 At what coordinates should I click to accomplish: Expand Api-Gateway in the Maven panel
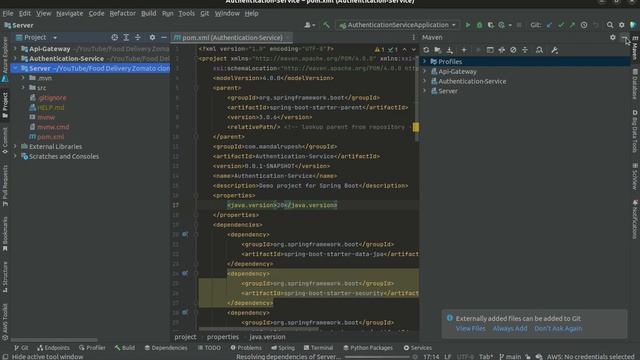tap(425, 71)
